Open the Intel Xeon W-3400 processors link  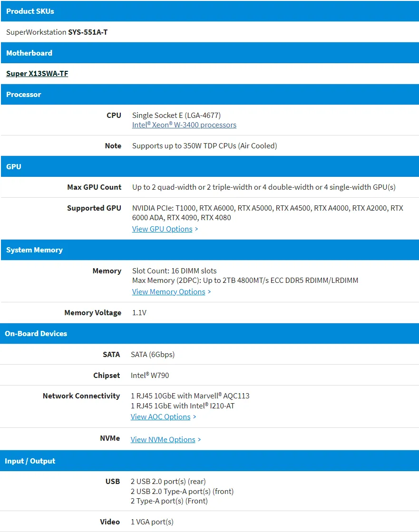tap(184, 125)
